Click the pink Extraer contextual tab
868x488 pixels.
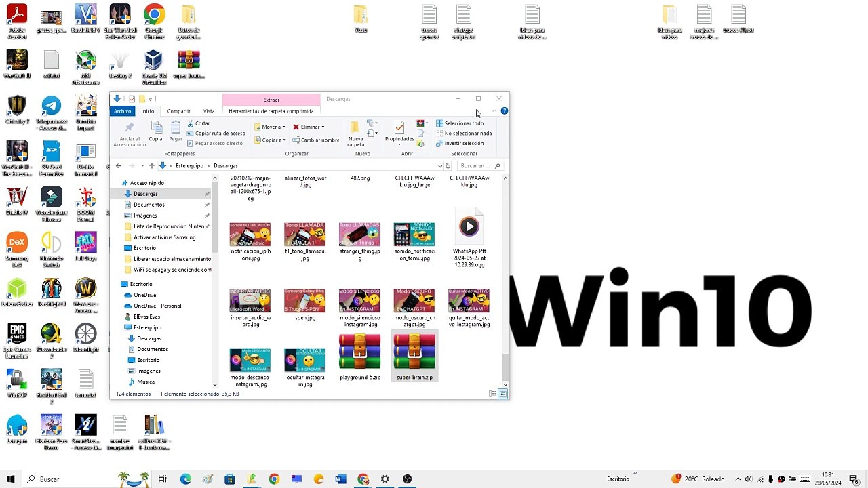click(x=271, y=100)
